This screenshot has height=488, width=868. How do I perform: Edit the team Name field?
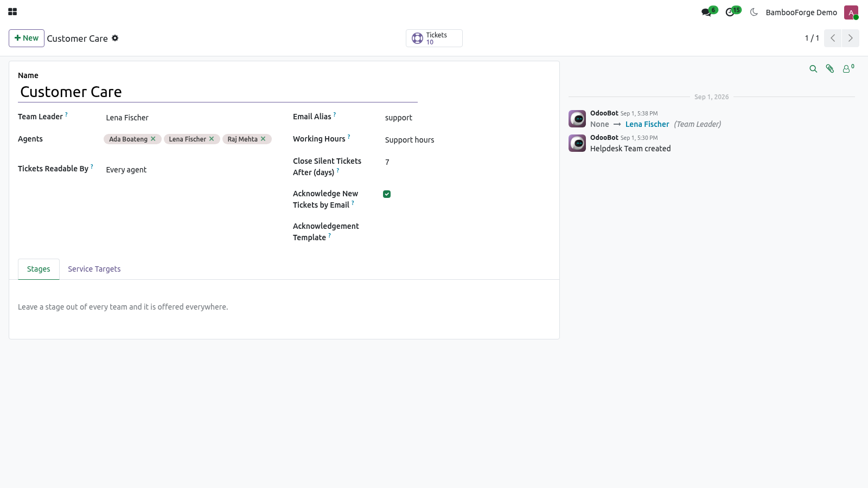218,92
